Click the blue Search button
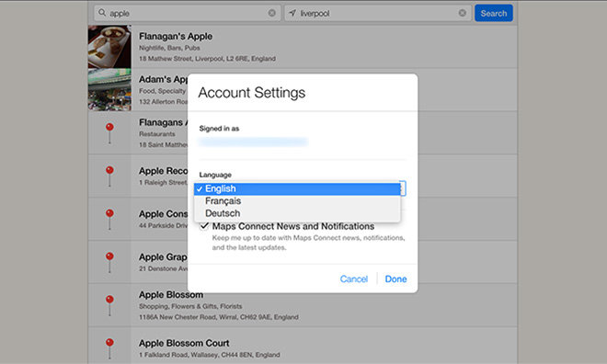Image resolution: width=607 pixels, height=364 pixels. tap(494, 13)
